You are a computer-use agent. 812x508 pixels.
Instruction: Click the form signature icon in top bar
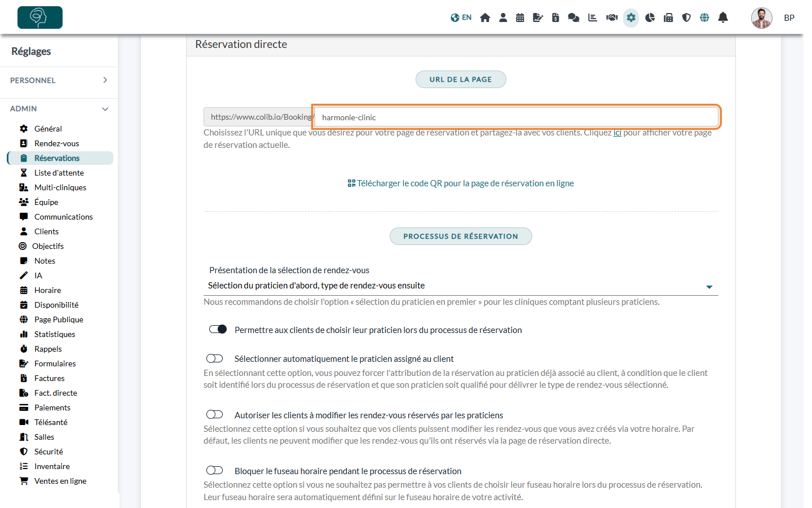click(538, 17)
